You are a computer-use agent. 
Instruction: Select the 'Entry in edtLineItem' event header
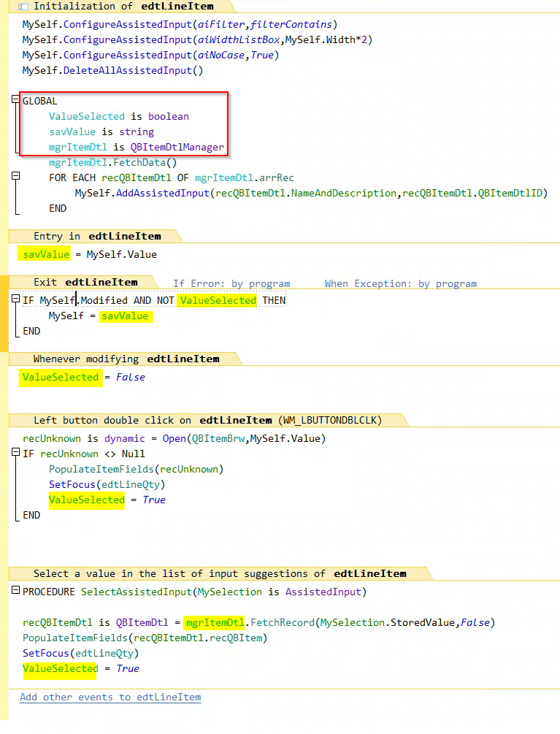(x=96, y=236)
